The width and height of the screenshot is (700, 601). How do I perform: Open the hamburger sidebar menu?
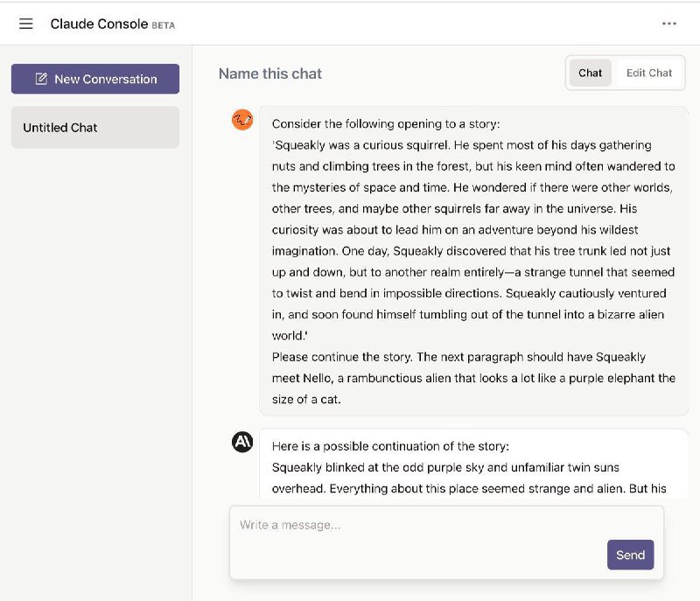26,24
